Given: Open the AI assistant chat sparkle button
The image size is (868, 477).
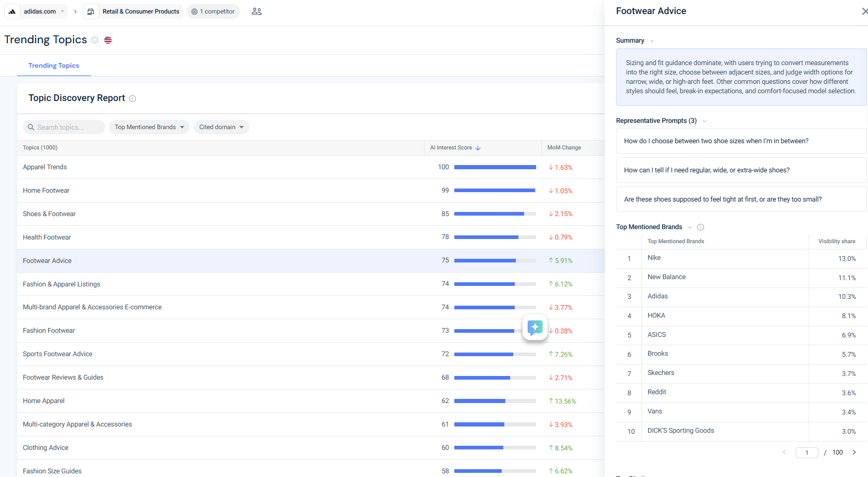Looking at the screenshot, I should [x=535, y=327].
